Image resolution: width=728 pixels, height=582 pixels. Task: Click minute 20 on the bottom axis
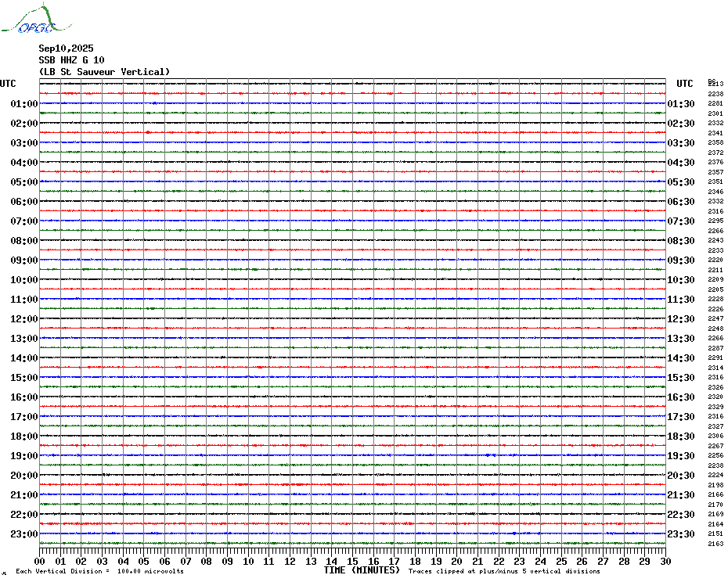pos(457,561)
